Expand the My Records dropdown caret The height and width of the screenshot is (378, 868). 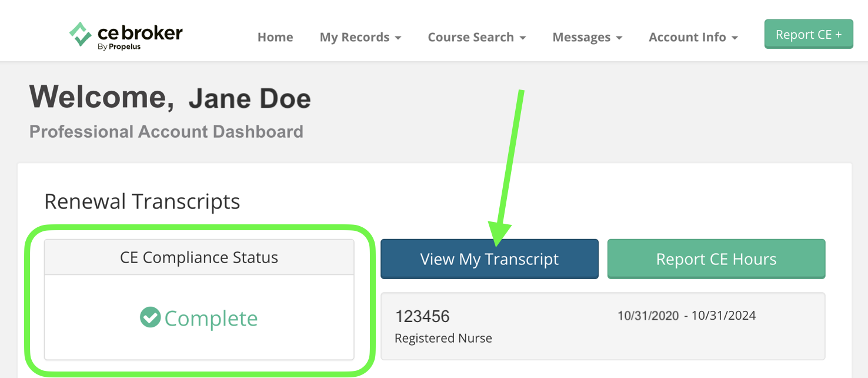pyautogui.click(x=398, y=38)
